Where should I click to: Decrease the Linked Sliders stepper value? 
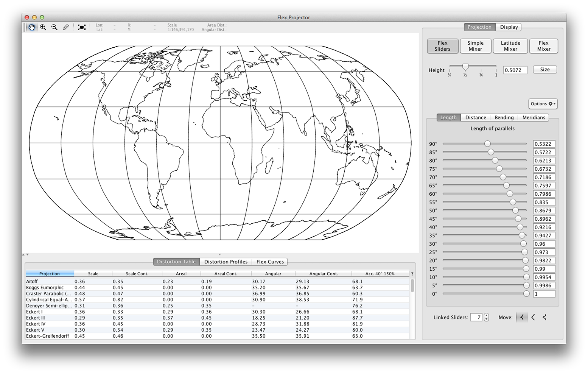pos(486,320)
